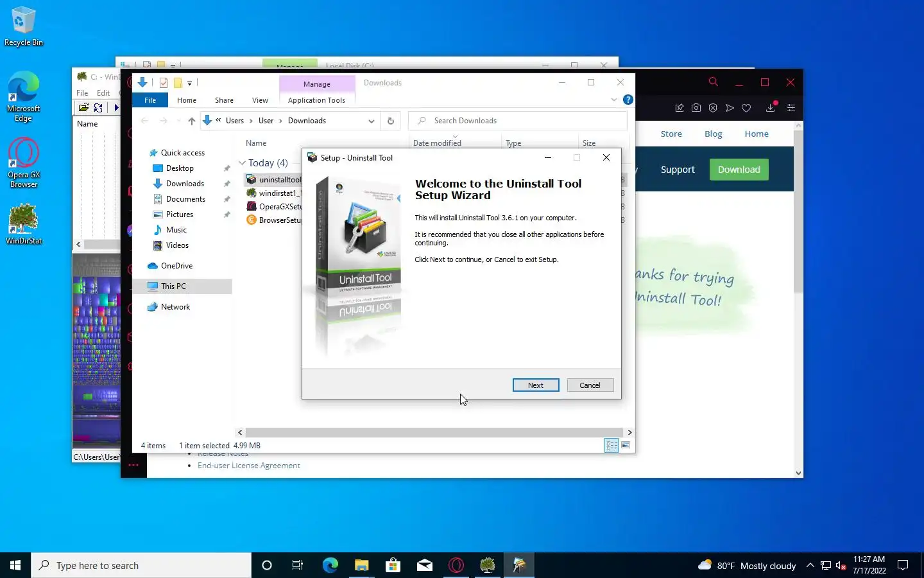Open Support link on the website
This screenshot has height=578, width=924.
click(x=678, y=170)
